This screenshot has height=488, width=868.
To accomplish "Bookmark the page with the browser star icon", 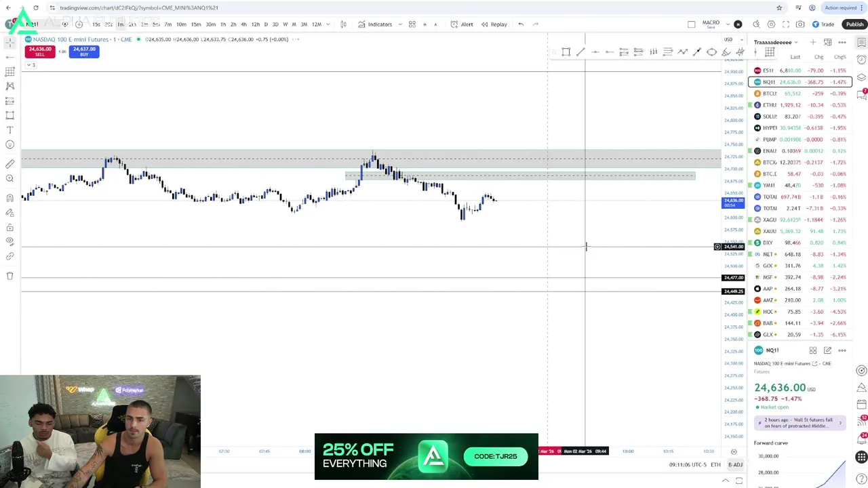I will point(779,7).
